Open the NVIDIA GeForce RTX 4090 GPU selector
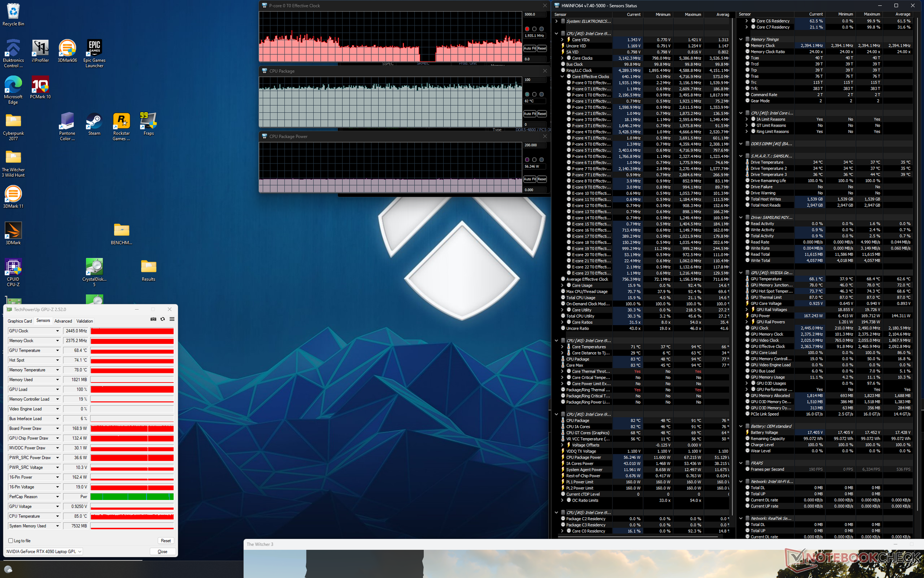Viewport: 924px width, 578px height. pyautogui.click(x=44, y=552)
